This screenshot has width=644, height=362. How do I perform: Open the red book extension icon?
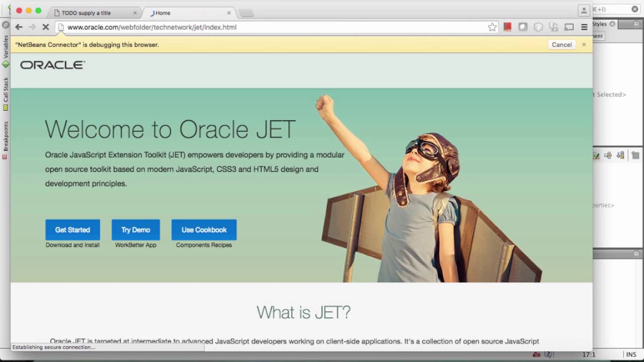508,27
